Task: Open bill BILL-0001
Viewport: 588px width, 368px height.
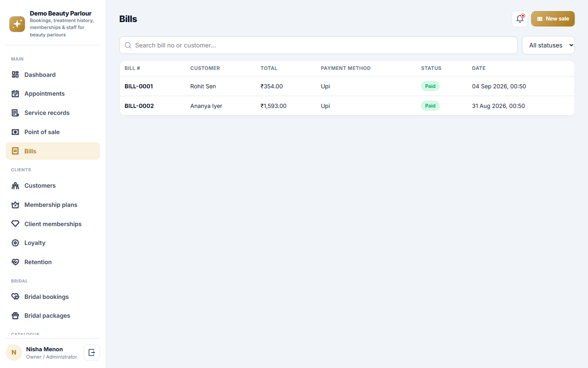Action: tap(139, 86)
